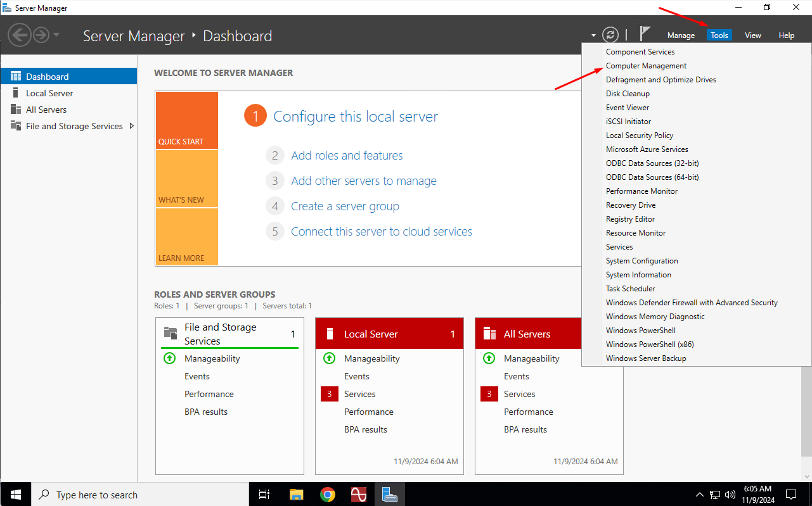Open the navigation history dropdown arrow
The image size is (812, 506).
point(56,35)
